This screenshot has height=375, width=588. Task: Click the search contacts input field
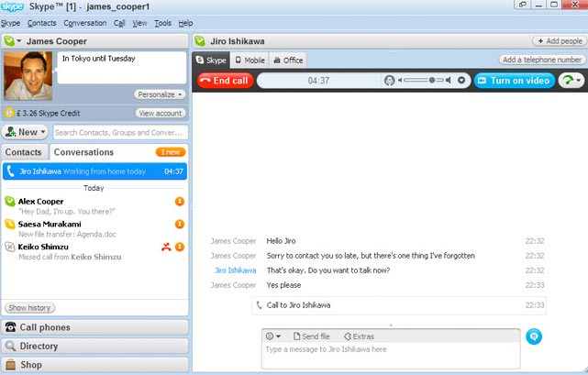[120, 132]
